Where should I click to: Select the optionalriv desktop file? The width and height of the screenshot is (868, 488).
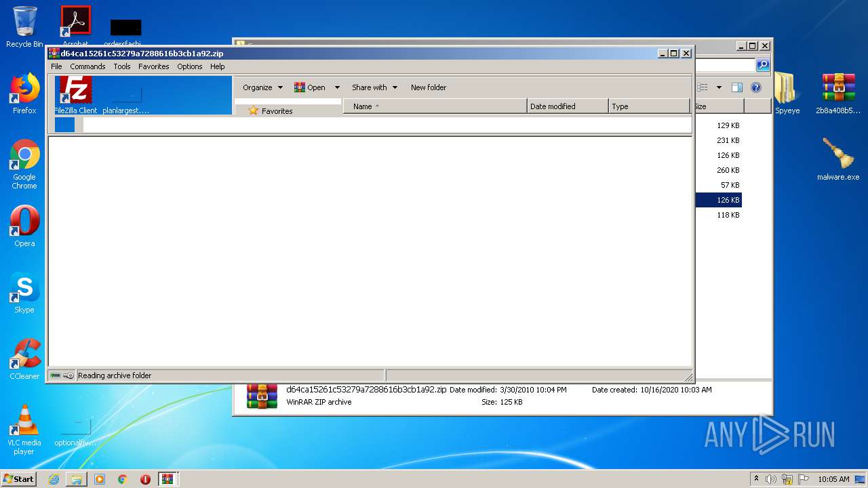[x=75, y=431]
